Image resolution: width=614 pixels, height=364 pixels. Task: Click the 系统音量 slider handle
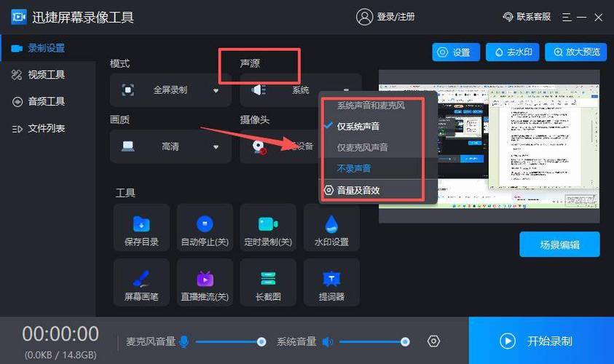405,341
